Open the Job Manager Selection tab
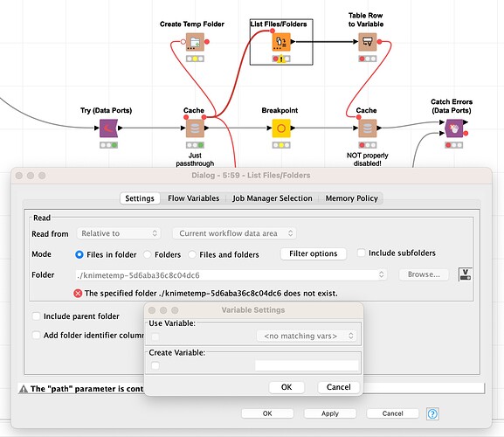The image size is (504, 437). click(x=273, y=198)
